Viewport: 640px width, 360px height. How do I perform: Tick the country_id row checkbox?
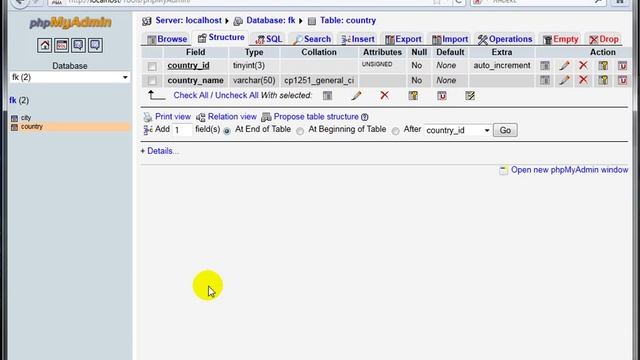coord(152,66)
